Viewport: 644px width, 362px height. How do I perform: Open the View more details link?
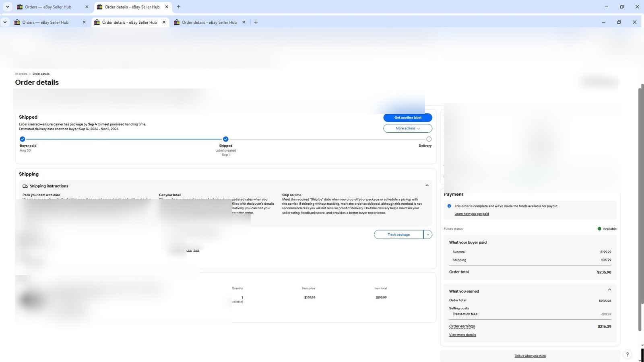(462, 335)
